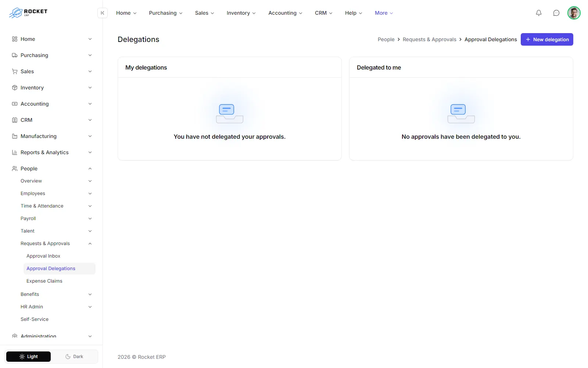Click the Inventory box icon in sidebar

pos(15,88)
